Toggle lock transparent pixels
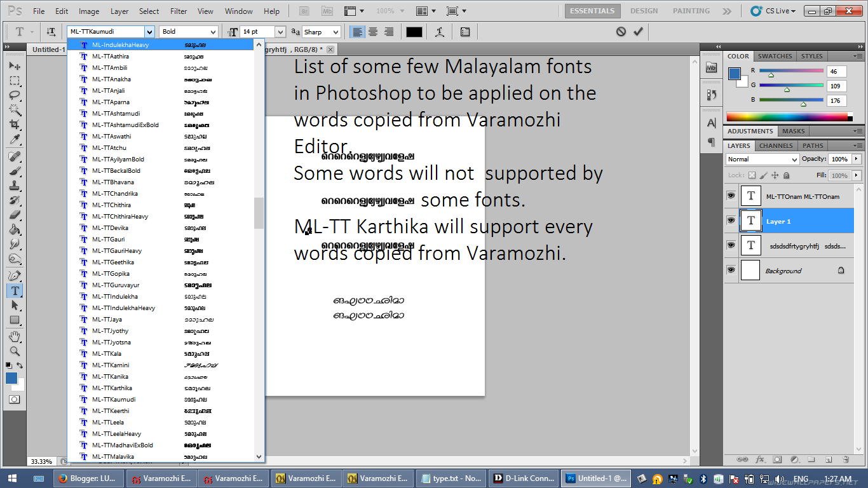 click(x=752, y=175)
